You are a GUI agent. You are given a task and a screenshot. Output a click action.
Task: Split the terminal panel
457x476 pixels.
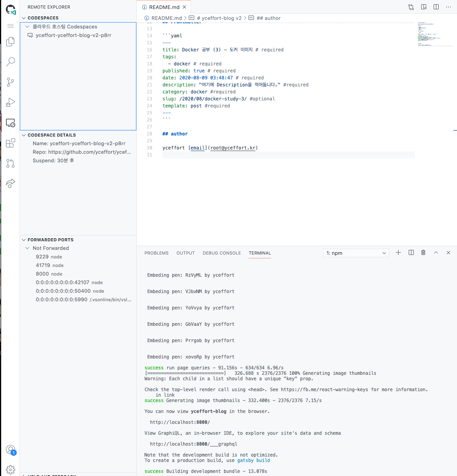point(411,253)
